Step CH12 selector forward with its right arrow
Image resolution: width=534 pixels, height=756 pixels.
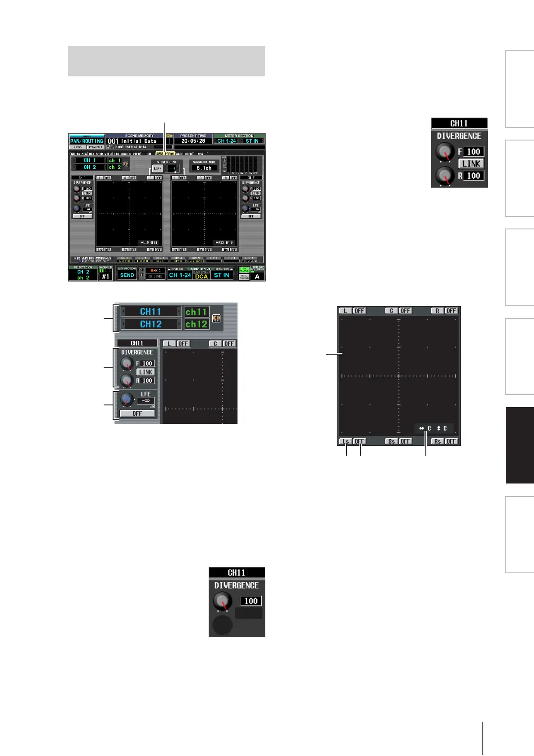coord(179,324)
